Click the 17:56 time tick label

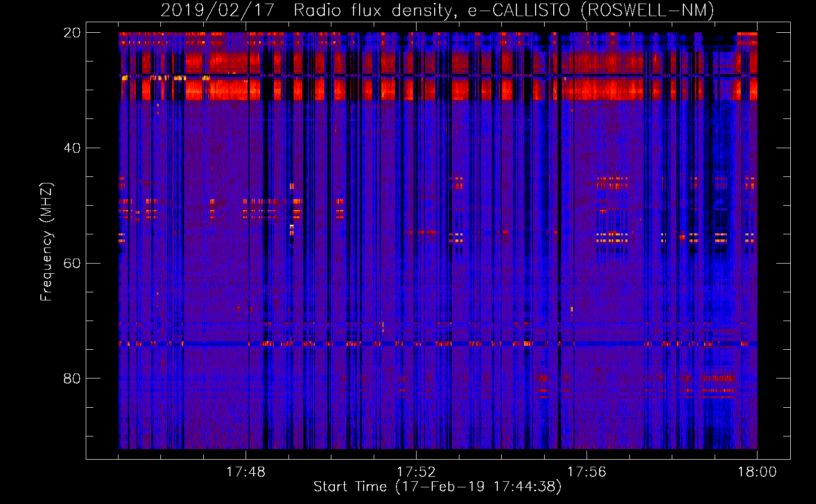[x=587, y=472]
